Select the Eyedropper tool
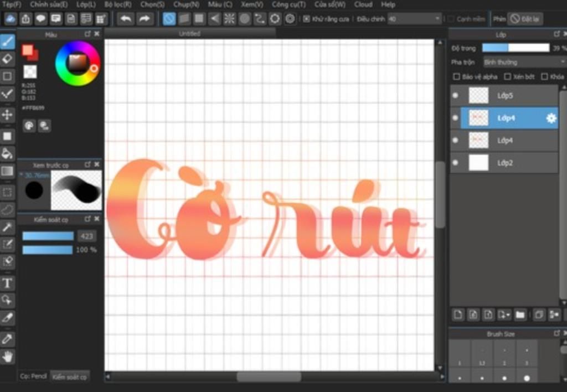Viewport: 567px width, 392px height. click(7, 339)
